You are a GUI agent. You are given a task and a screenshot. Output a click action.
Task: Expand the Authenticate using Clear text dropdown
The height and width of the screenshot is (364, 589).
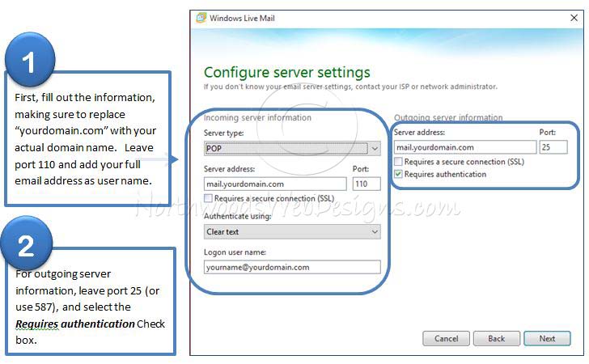click(x=292, y=232)
